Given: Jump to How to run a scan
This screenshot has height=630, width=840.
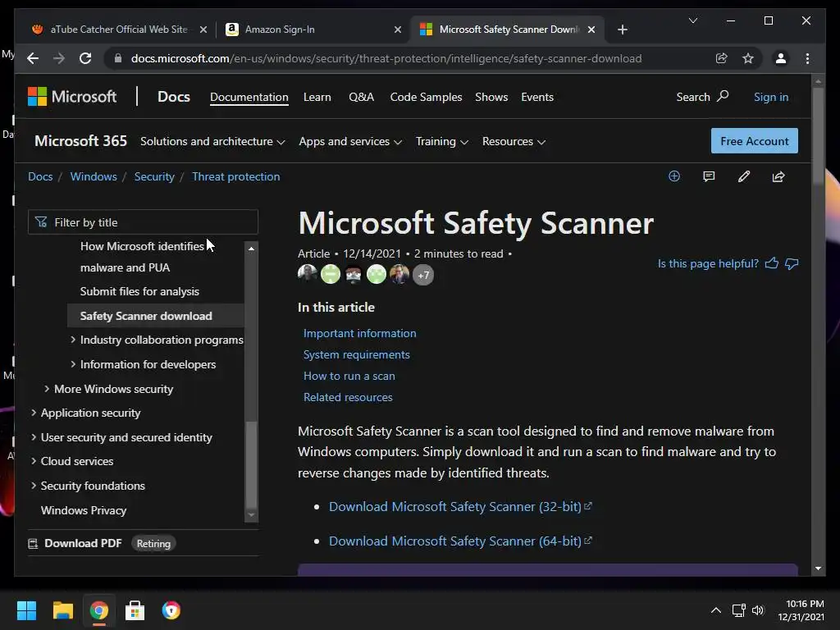Looking at the screenshot, I should [349, 376].
